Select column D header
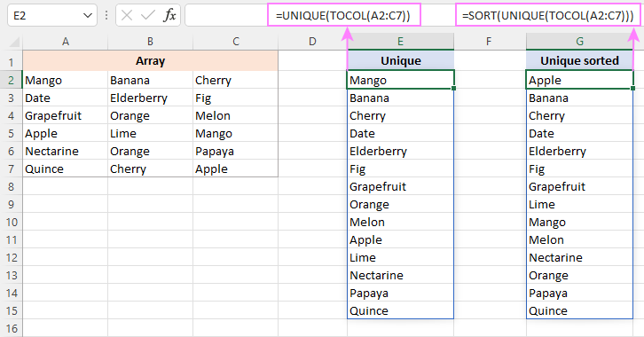Viewport: 644px width, 337px height. click(x=312, y=42)
